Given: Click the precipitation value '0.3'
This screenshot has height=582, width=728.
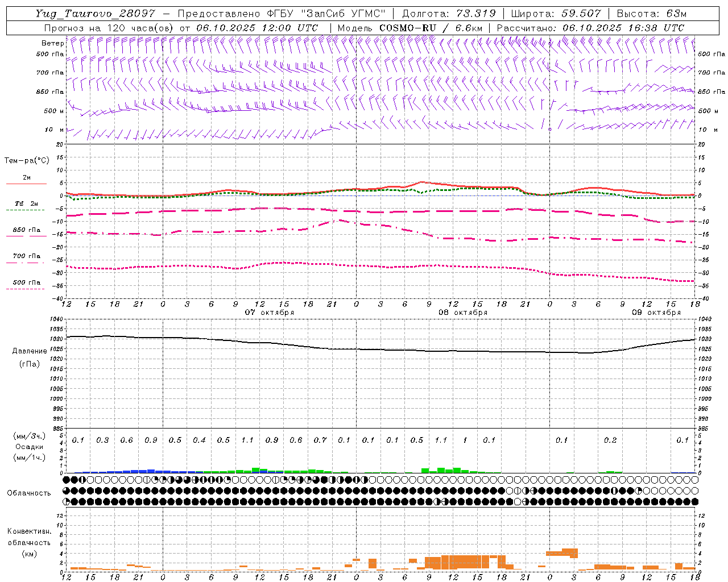Looking at the screenshot, I should (102, 440).
